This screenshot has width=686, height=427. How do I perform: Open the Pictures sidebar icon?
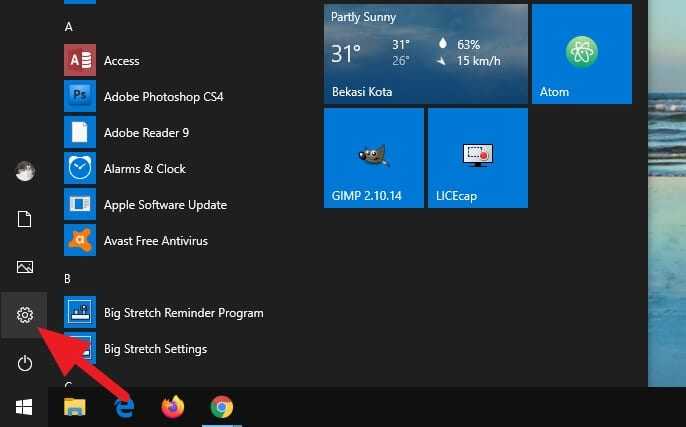(24, 267)
